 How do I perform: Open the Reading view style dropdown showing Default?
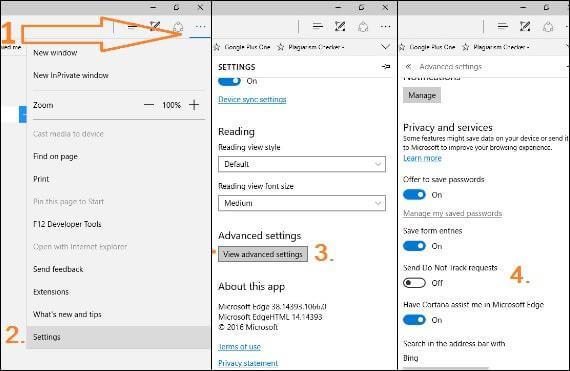tap(302, 164)
